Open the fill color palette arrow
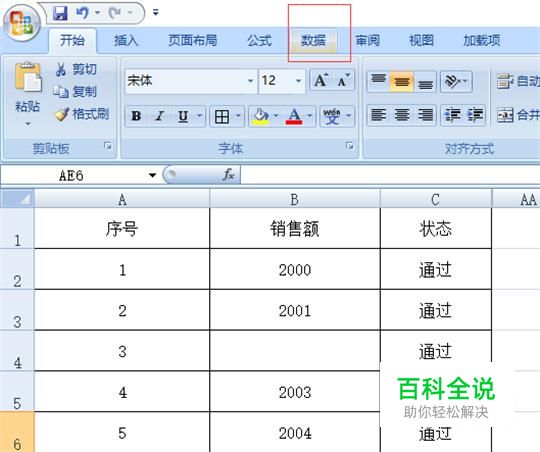The height and width of the screenshot is (452, 540). click(276, 116)
